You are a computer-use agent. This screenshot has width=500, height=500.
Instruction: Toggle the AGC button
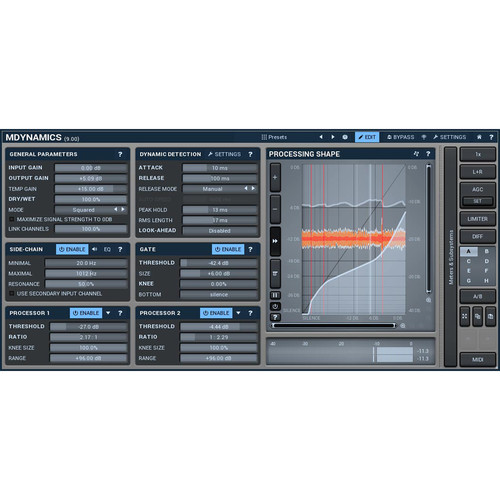(x=478, y=189)
